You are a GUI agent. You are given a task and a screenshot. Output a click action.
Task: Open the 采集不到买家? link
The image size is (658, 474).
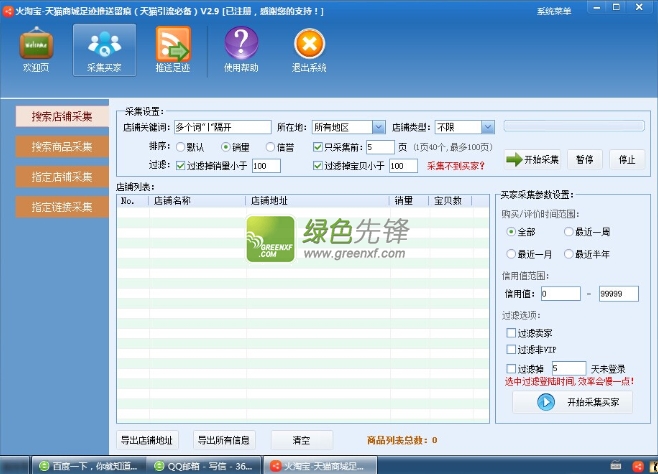[456, 166]
